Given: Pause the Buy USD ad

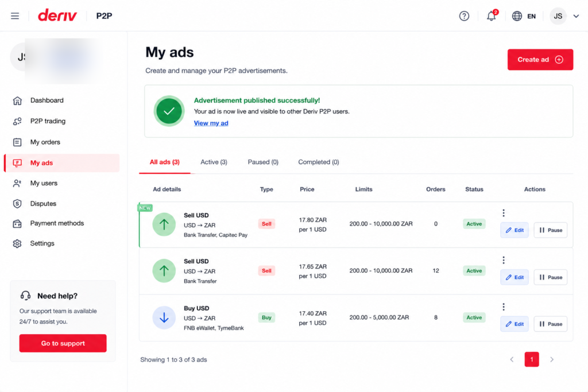Looking at the screenshot, I should (x=551, y=324).
